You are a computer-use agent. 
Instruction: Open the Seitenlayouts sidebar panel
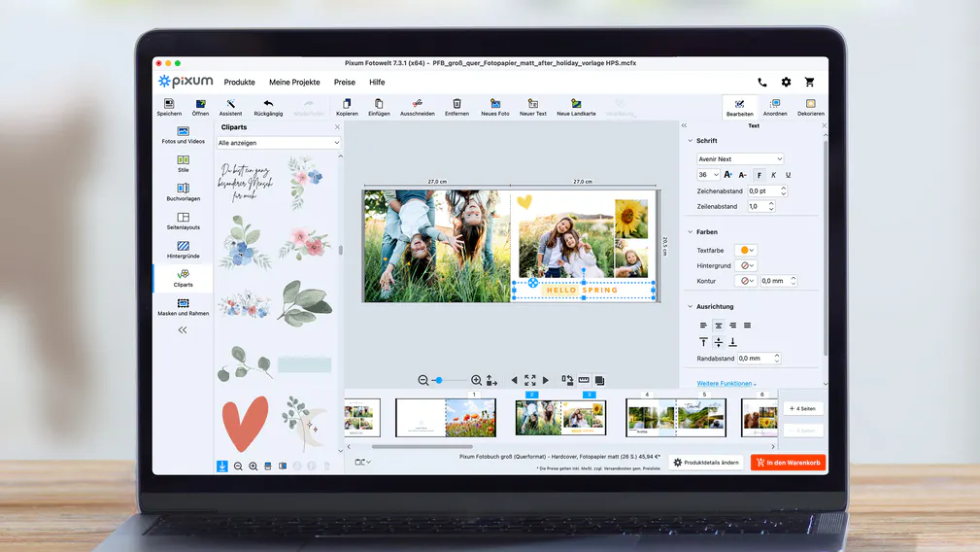point(184,222)
